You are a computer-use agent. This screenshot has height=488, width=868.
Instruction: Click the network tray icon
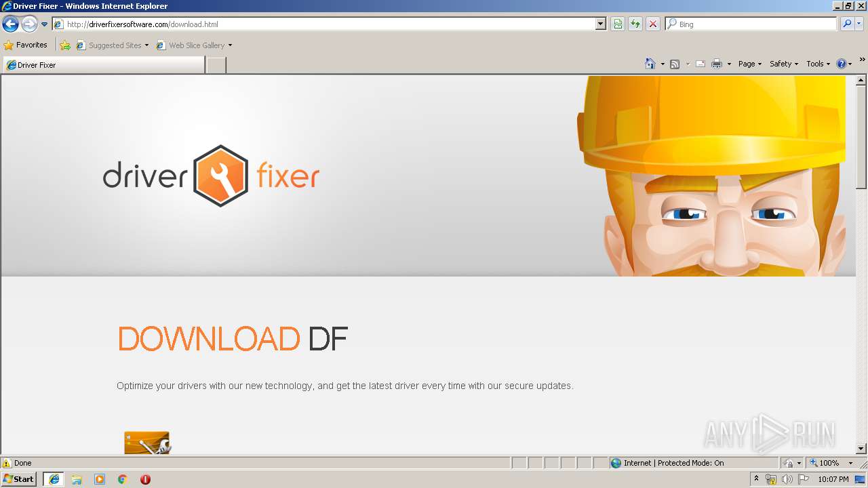[771, 479]
